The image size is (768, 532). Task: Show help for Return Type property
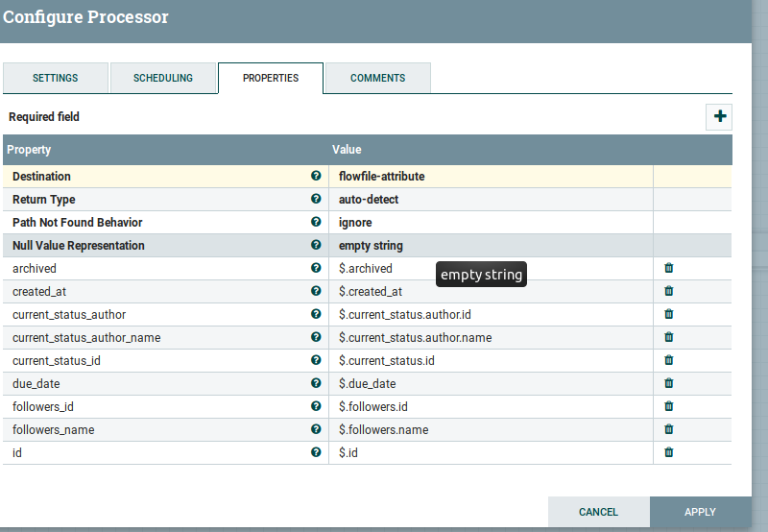[x=316, y=200]
